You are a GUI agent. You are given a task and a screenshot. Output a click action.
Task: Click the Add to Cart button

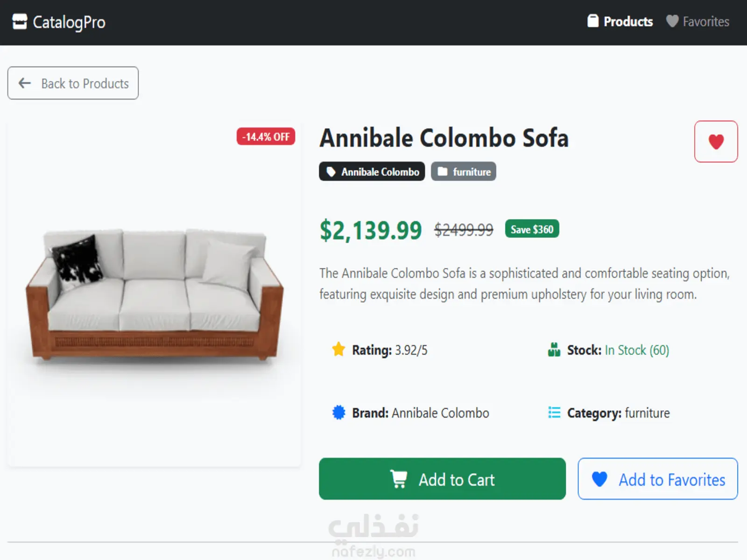pos(442,479)
